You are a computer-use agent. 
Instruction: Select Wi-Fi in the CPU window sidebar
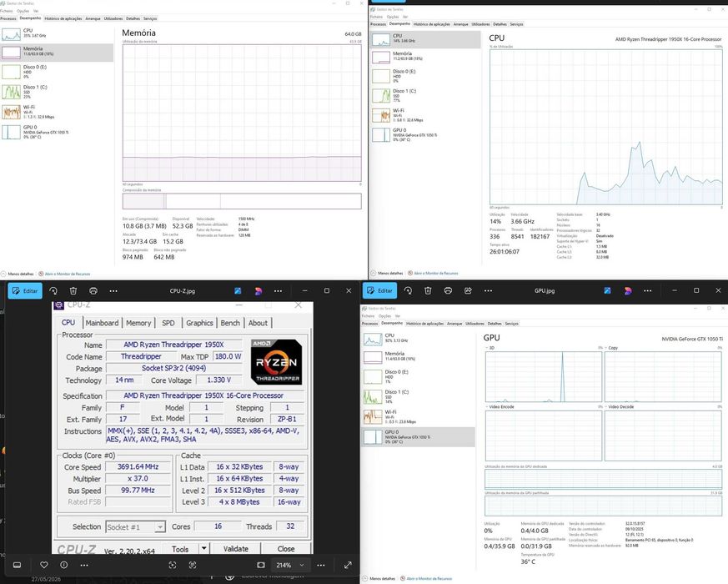point(426,115)
